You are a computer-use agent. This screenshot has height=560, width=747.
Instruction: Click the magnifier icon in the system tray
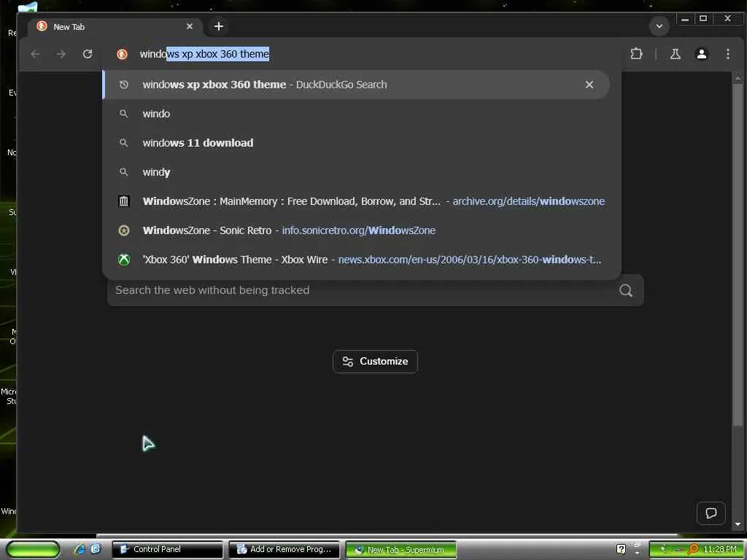692,549
